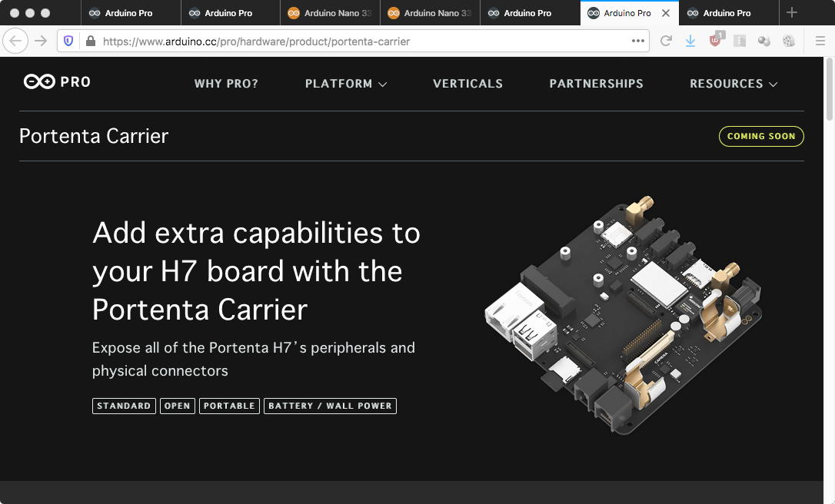Image resolution: width=835 pixels, height=504 pixels.
Task: Click the Portenta Carrier board image
Action: click(623, 315)
